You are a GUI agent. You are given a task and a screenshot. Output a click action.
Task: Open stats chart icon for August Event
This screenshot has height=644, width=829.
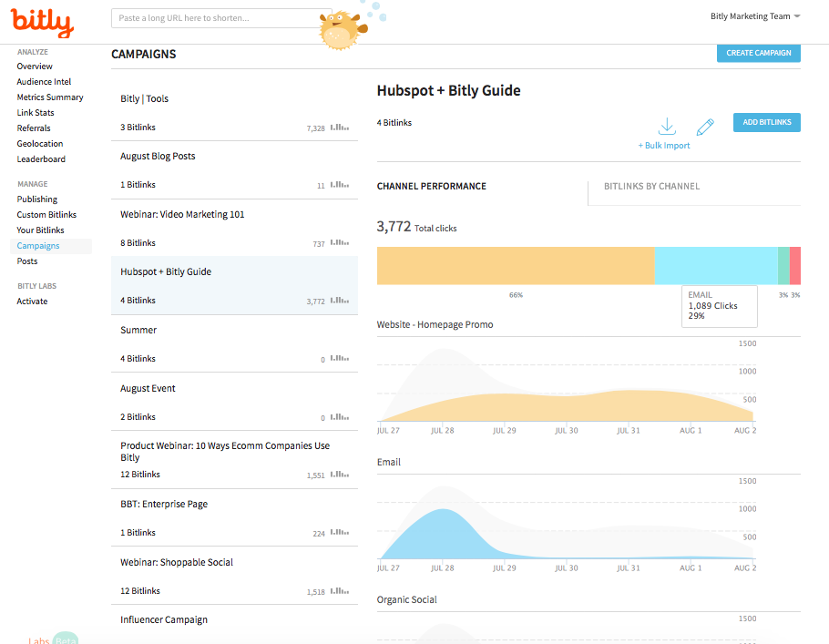tap(340, 416)
